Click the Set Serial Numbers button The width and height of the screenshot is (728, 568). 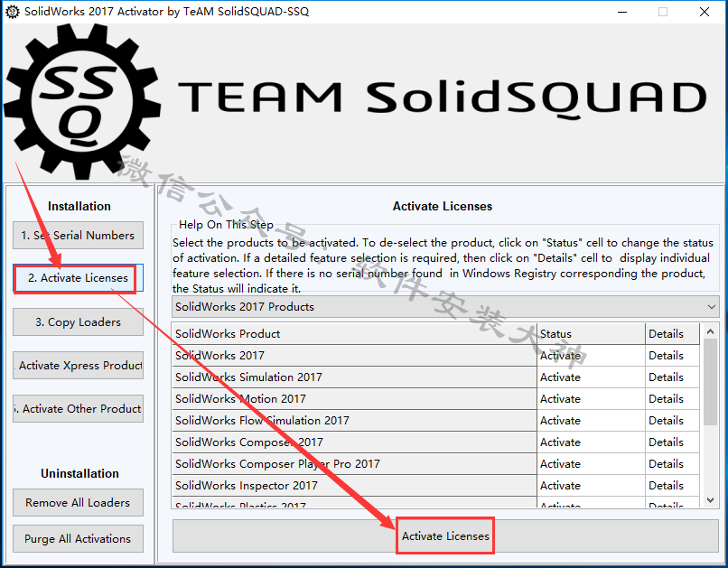pos(78,236)
